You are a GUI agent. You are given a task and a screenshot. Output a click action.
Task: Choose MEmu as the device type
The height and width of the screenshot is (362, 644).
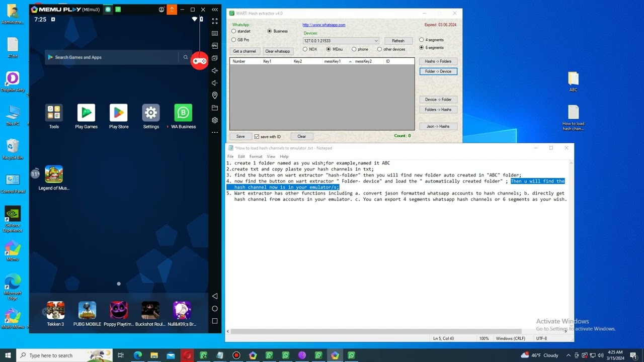(335, 49)
